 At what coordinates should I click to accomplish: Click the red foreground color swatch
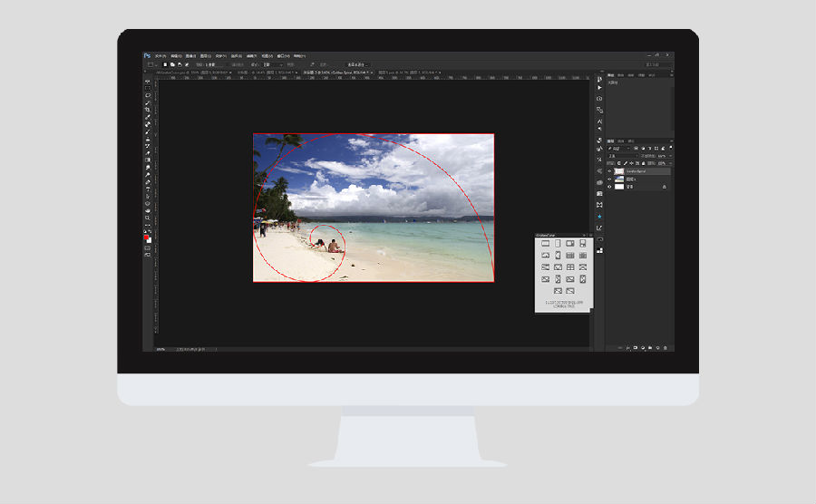coord(147,237)
